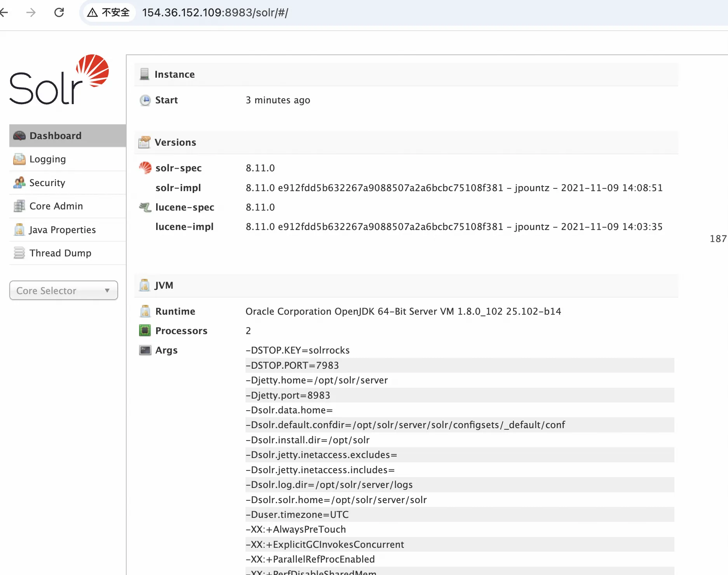Image resolution: width=728 pixels, height=575 pixels.
Task: Click the Dashboard gauge icon
Action: click(19, 136)
